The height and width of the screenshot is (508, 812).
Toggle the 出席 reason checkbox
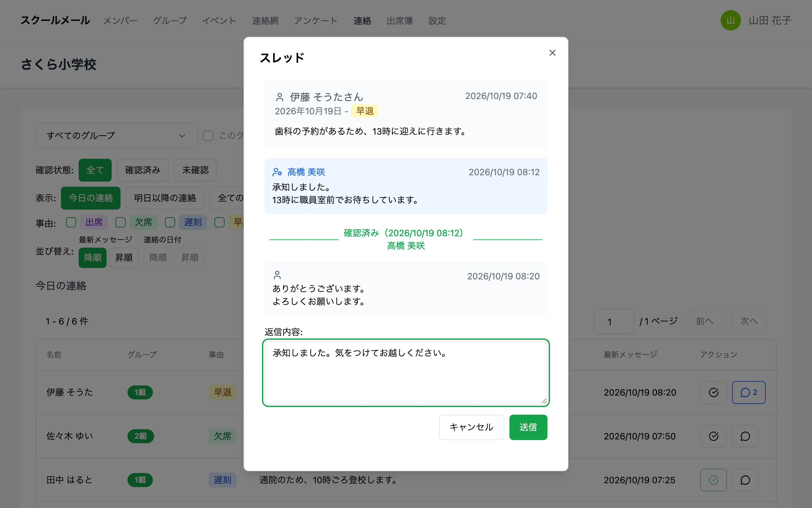pos(71,222)
